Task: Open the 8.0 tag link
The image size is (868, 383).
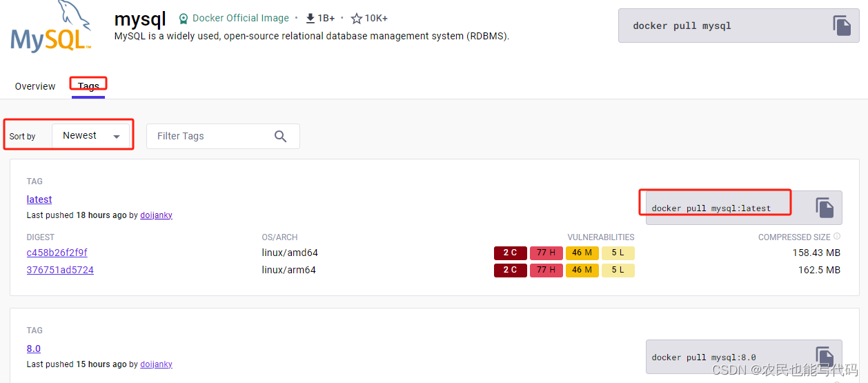Action: coord(34,348)
